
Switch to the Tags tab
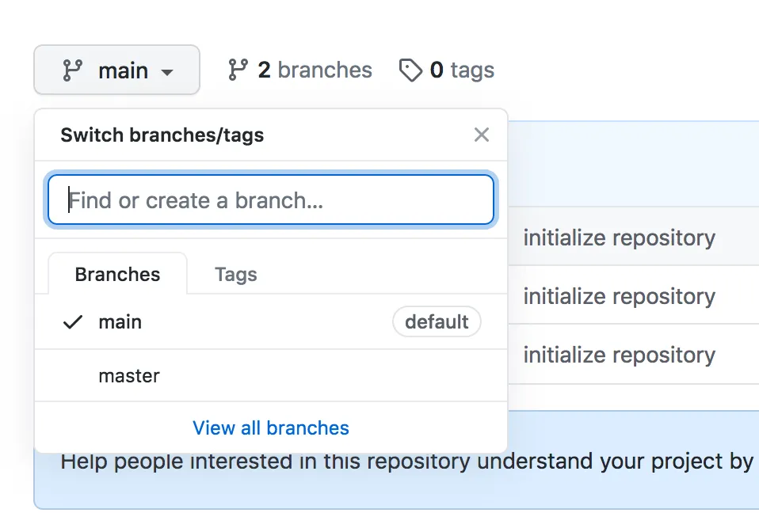click(235, 274)
